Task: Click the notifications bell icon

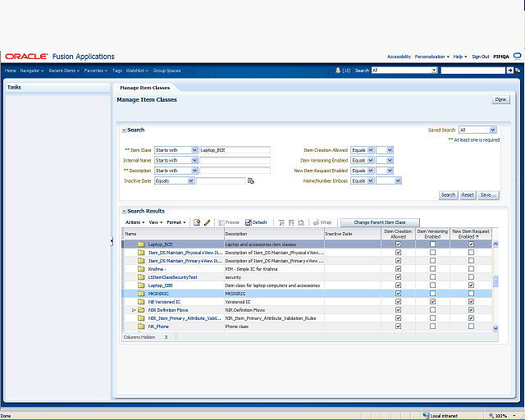Action: [338, 71]
